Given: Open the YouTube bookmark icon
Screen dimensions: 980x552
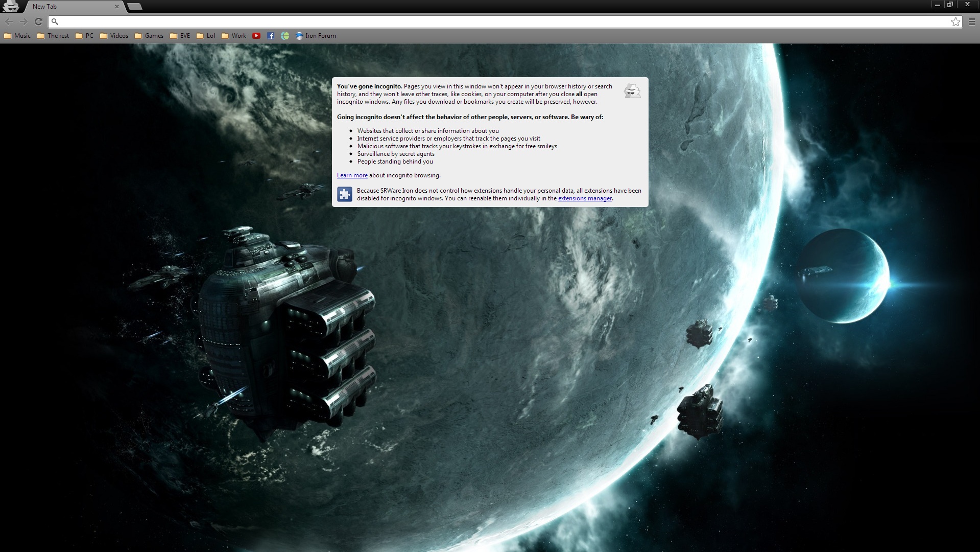Looking at the screenshot, I should click(x=256, y=36).
